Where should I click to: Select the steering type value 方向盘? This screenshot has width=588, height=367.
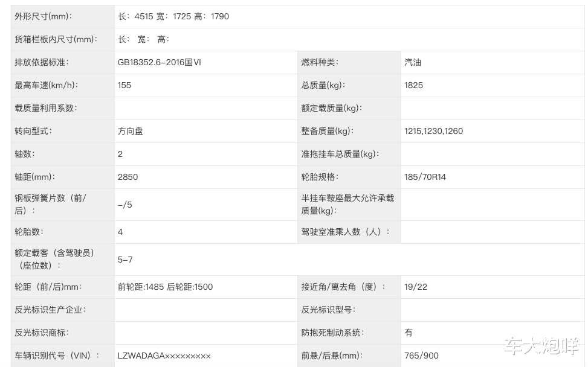pyautogui.click(x=130, y=131)
